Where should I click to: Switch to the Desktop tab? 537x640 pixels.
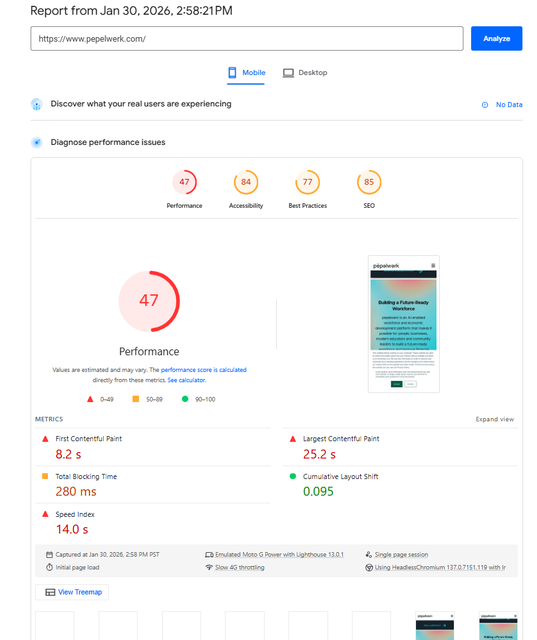[305, 73]
